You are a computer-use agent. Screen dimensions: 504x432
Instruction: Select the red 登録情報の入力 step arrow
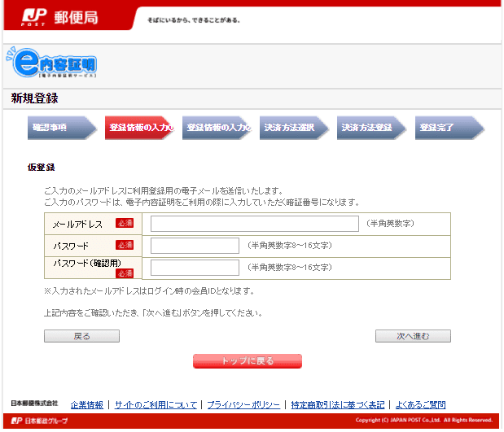(x=138, y=128)
